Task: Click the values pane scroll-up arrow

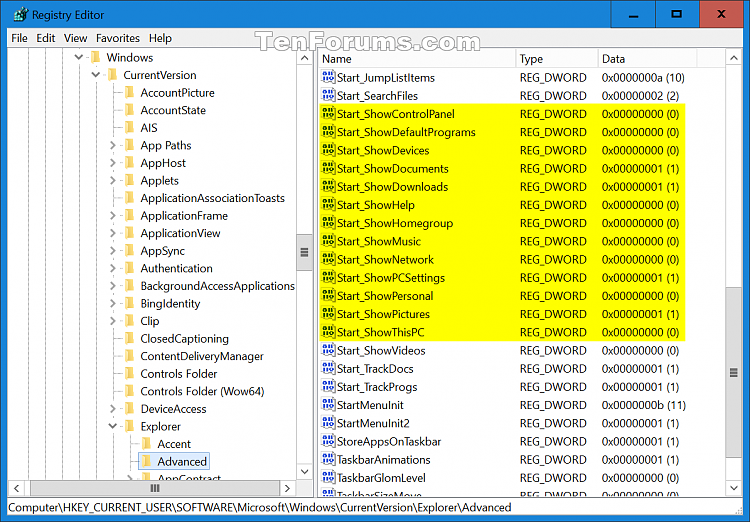Action: [x=733, y=58]
